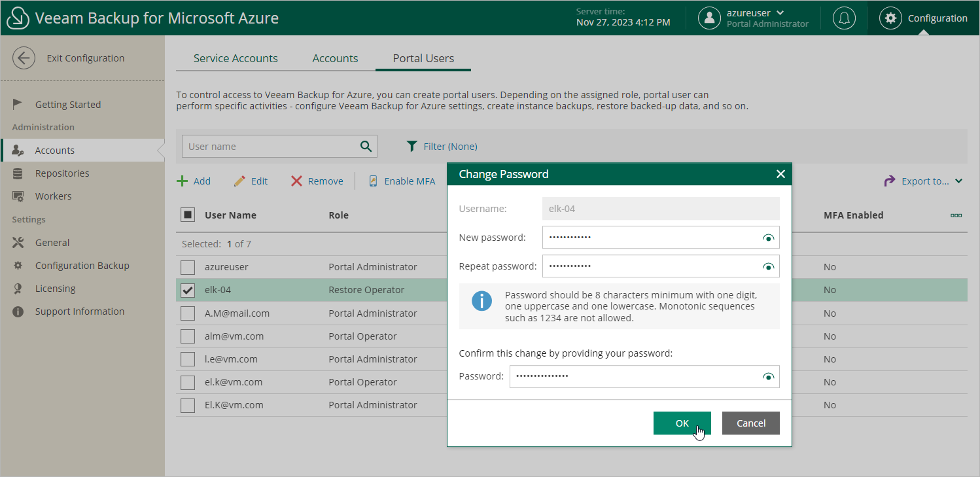The height and width of the screenshot is (477, 980).
Task: Click the General tools icon
Action: 18,243
